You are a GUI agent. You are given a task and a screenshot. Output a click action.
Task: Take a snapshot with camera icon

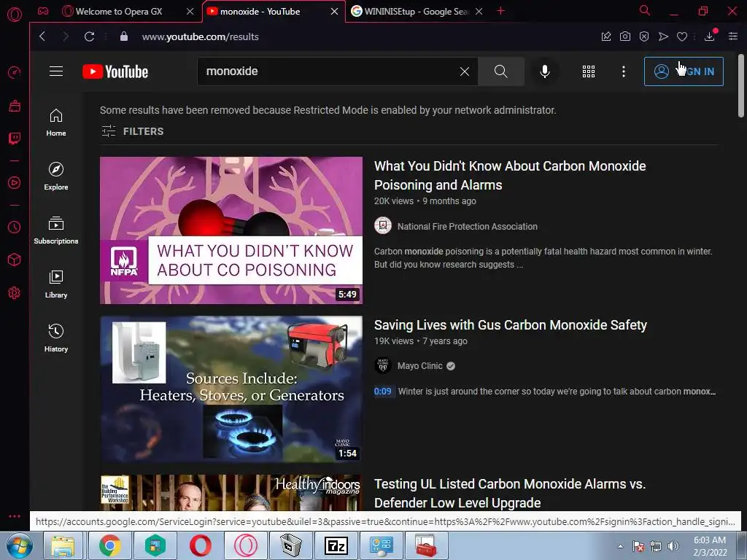click(625, 36)
